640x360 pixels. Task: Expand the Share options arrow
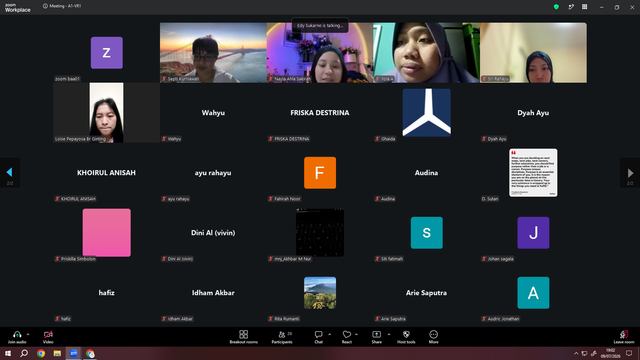389,334
